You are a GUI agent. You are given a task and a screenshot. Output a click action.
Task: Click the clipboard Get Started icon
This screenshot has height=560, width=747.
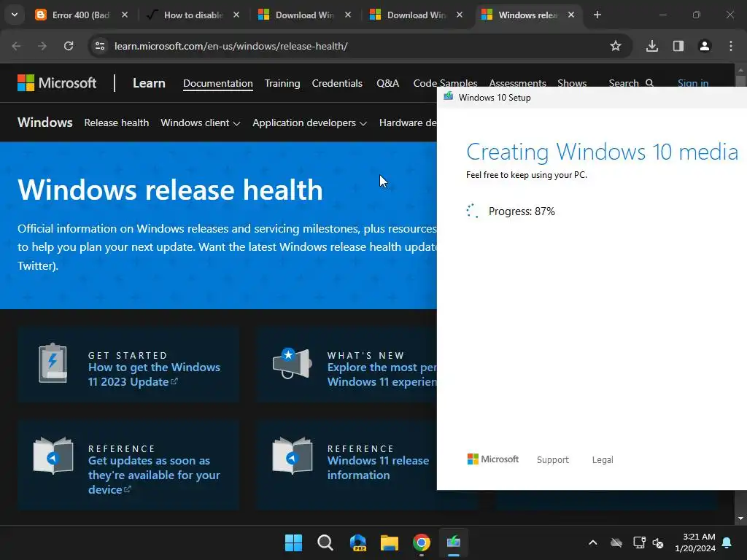point(53,363)
